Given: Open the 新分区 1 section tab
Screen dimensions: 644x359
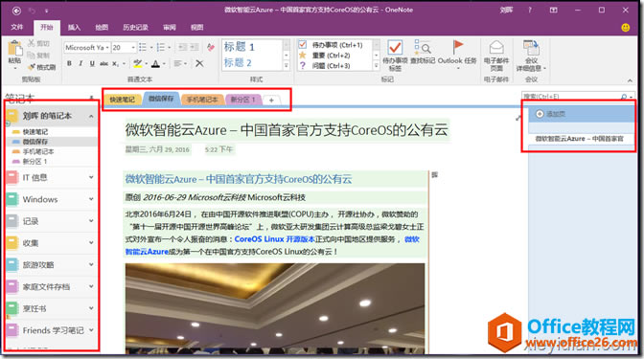Looking at the screenshot, I should point(243,100).
